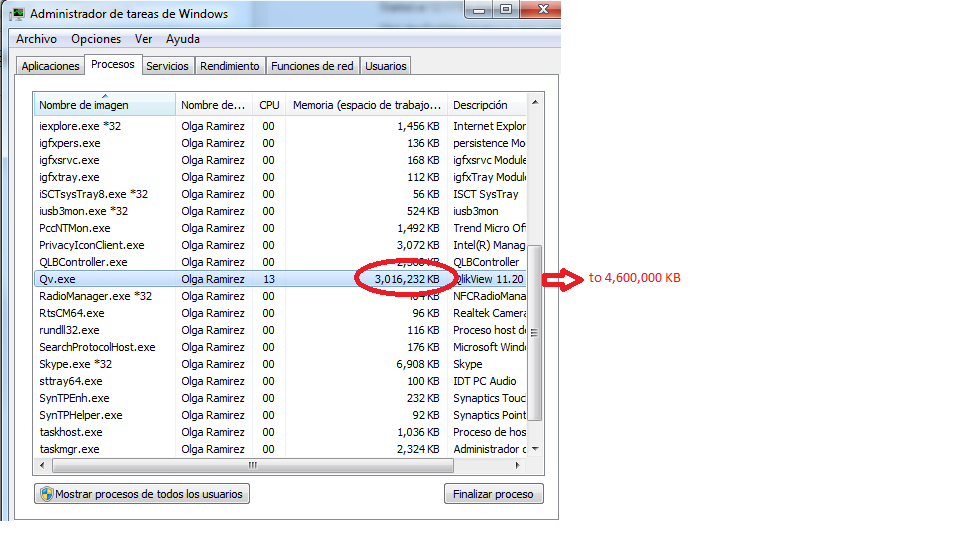Image resolution: width=960 pixels, height=540 pixels.
Task: Select the Procesos tab
Action: (113, 64)
